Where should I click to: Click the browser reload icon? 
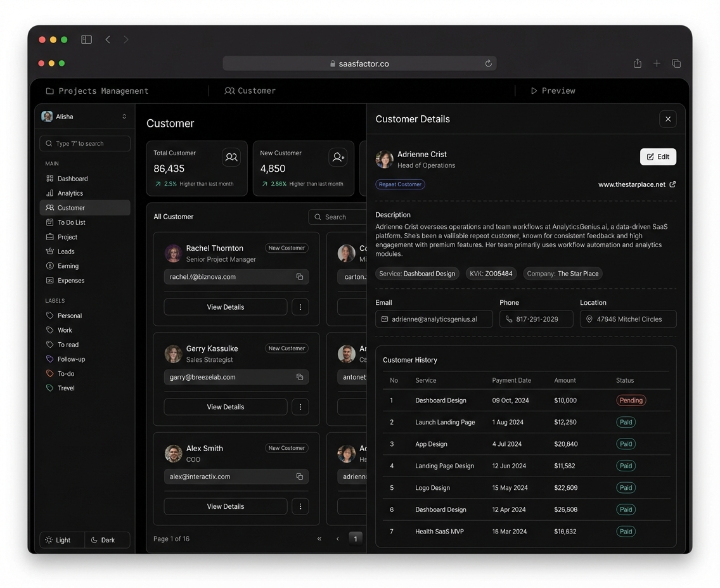[488, 63]
